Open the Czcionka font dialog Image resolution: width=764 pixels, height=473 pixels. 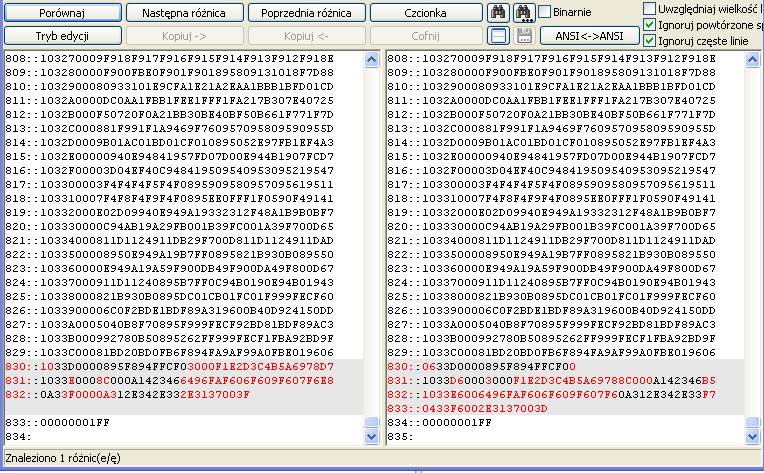click(x=426, y=13)
